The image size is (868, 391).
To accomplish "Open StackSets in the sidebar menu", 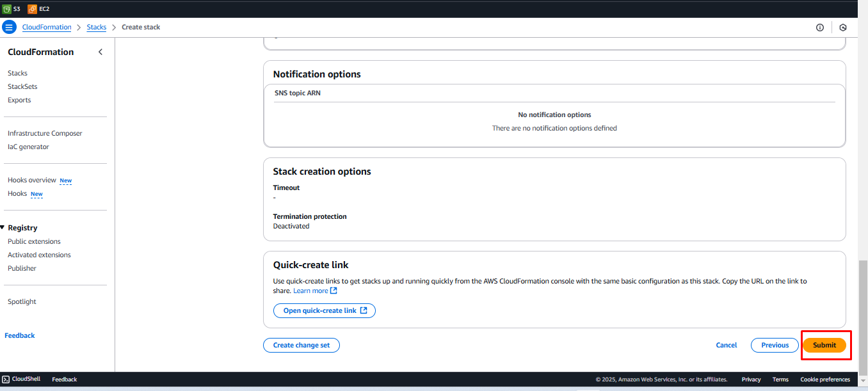I will pos(22,87).
